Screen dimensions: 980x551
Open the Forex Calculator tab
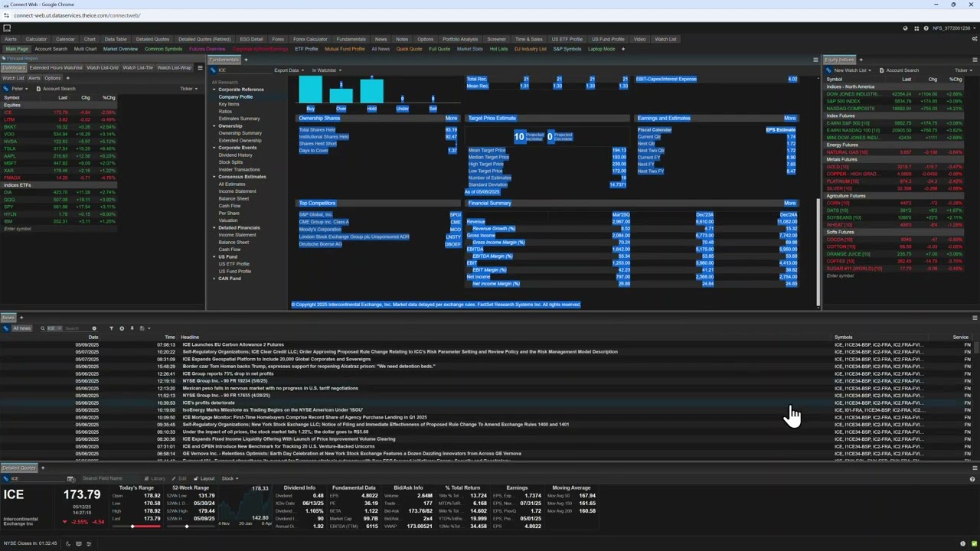[x=310, y=39]
